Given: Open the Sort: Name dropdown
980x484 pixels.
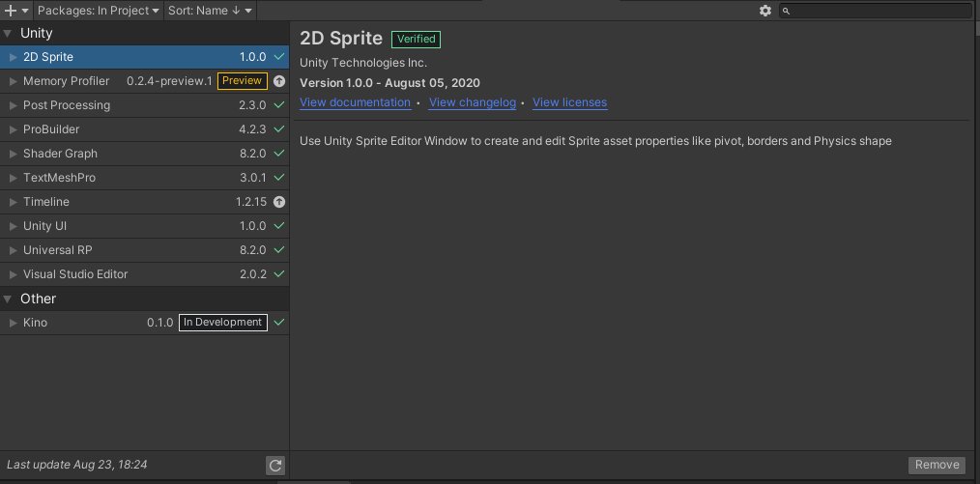Looking at the screenshot, I should (210, 11).
